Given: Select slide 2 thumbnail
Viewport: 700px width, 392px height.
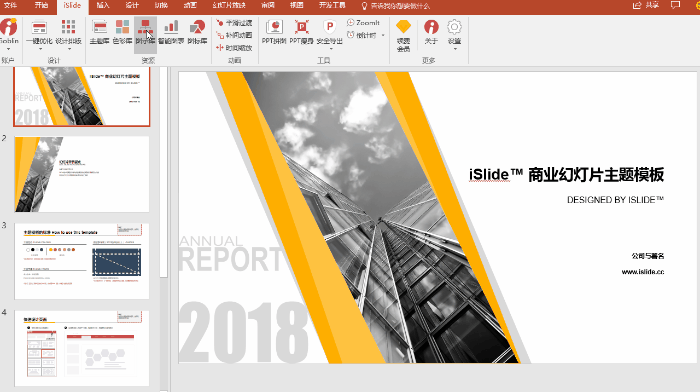Looking at the screenshot, I should point(82,174).
